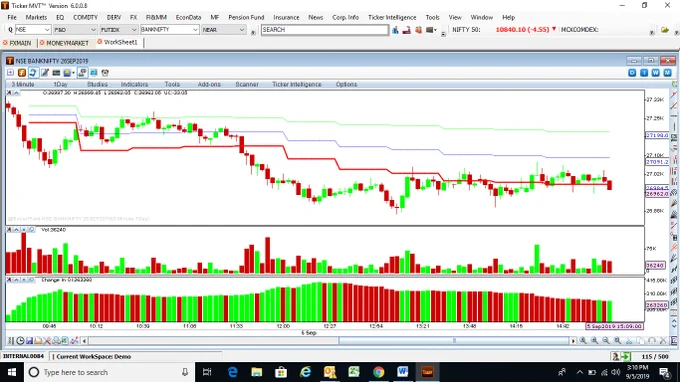Screen dimensions: 680x382
Task: Open the pencil edit icon in chart toolbar
Action: (45, 73)
